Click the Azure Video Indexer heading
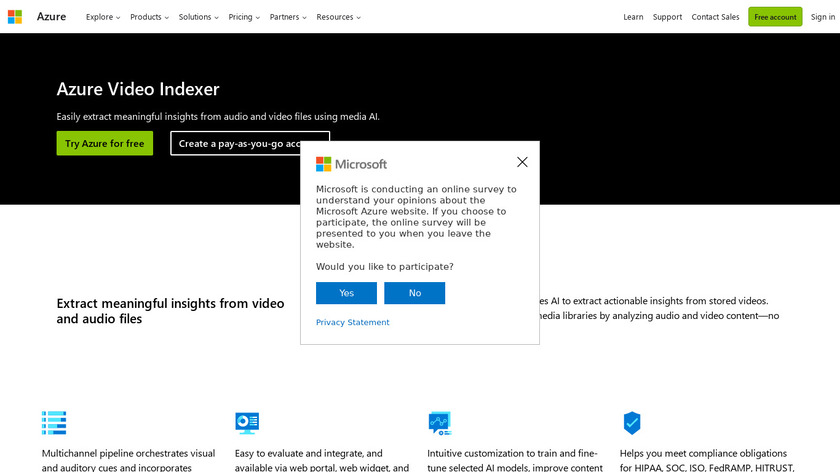Viewport: 840px width, 472px height. 138,89
